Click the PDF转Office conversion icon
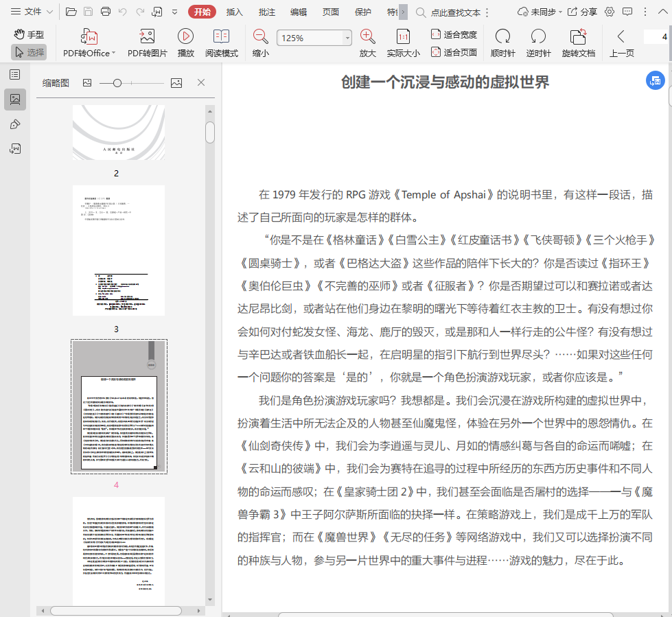 pyautogui.click(x=89, y=37)
